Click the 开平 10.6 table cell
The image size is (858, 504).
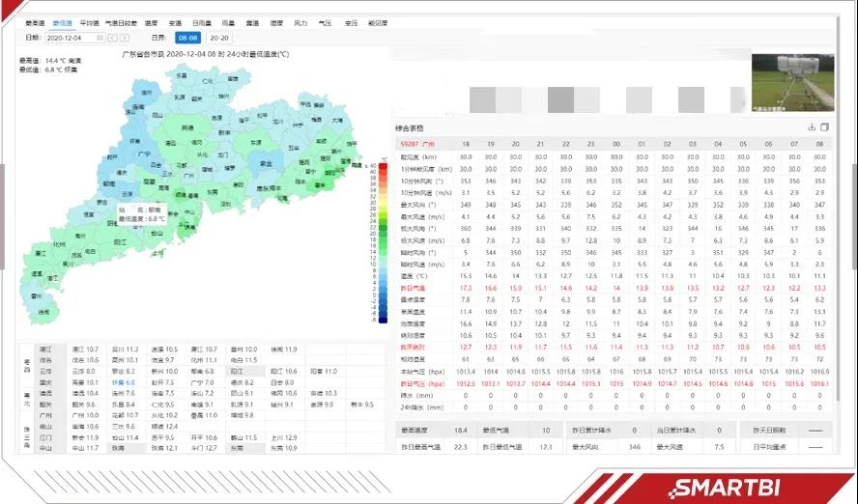coord(204,437)
